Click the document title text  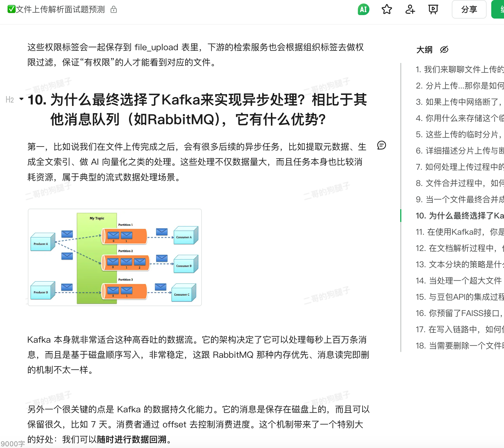[x=60, y=10]
